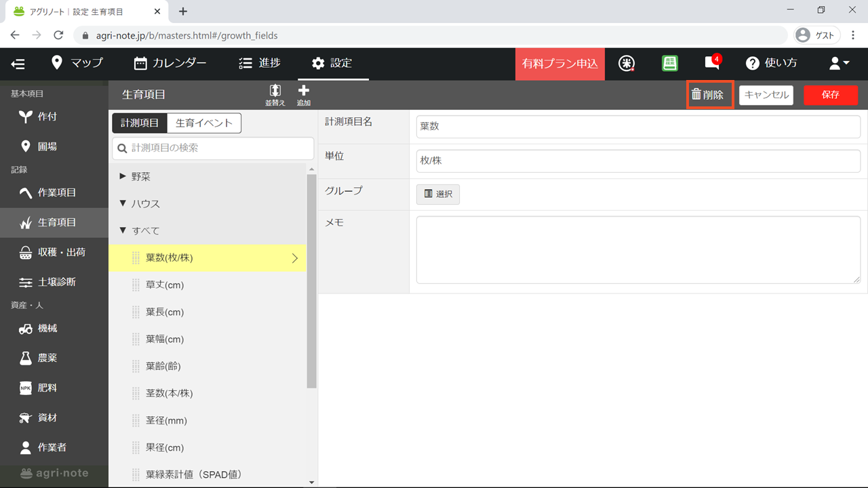This screenshot has width=868, height=488.
Task: Click the グループ 選択 button
Action: point(438,194)
